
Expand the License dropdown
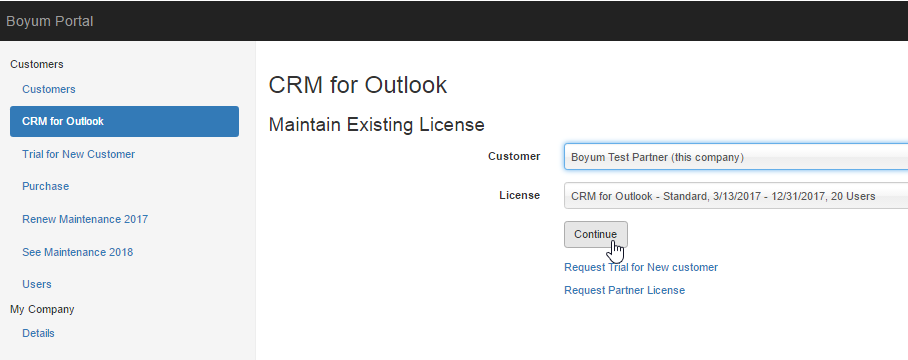pyautogui.click(x=736, y=196)
